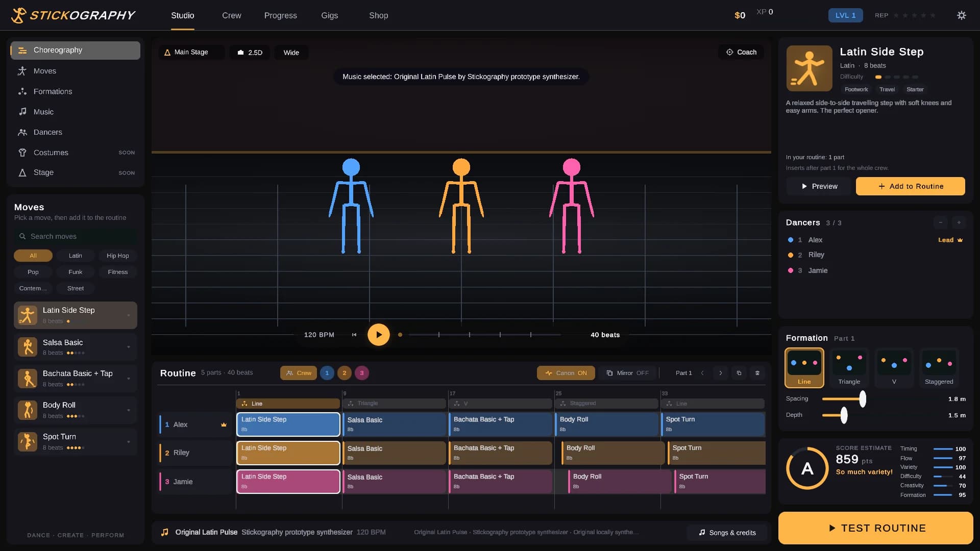The width and height of the screenshot is (980, 551).
Task: Expand the Bachata Basic + Tap chevron
Action: [x=129, y=379]
